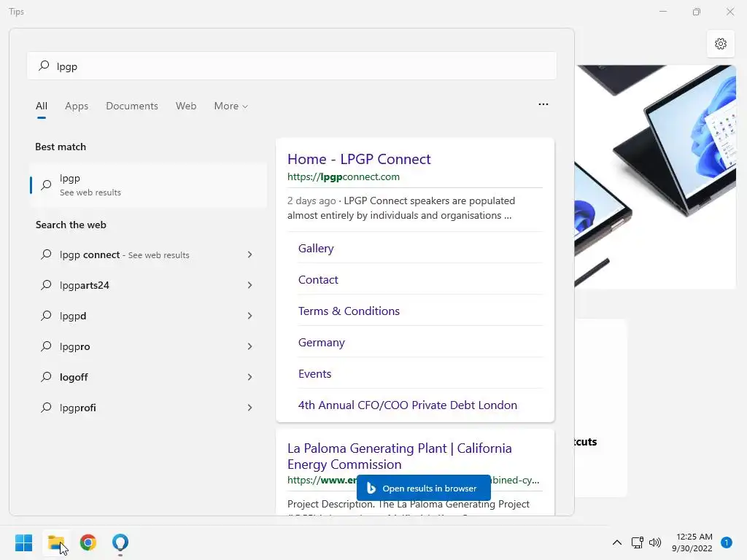The width and height of the screenshot is (747, 560).
Task: Expand the lpgprofi suggestion chevron
Action: tap(249, 408)
